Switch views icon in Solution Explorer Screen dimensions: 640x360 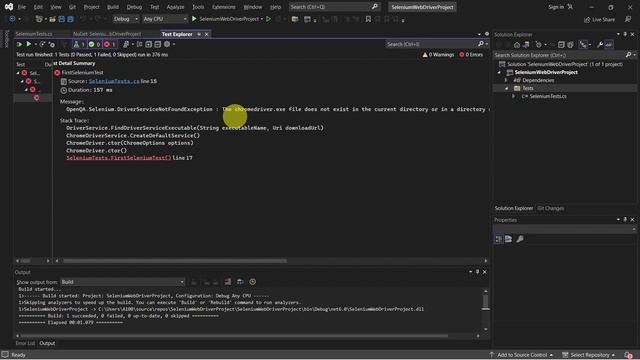526,44
